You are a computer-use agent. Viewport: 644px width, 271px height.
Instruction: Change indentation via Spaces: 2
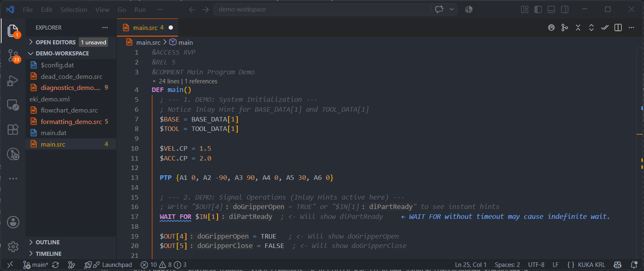click(x=507, y=265)
